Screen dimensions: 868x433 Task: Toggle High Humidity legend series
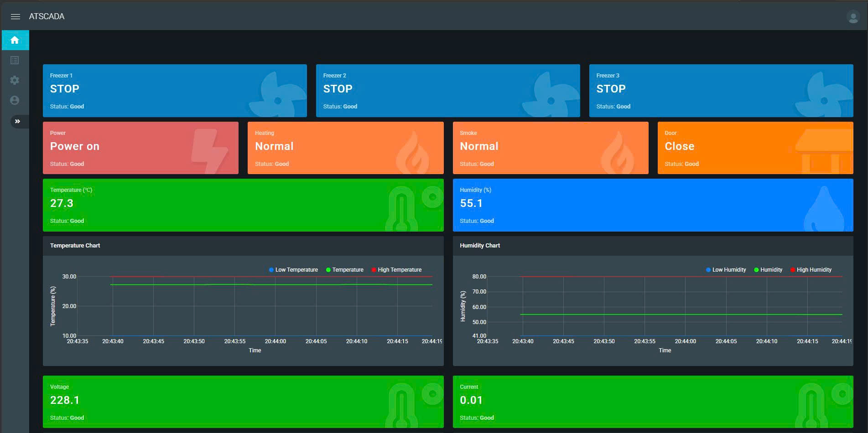click(811, 270)
